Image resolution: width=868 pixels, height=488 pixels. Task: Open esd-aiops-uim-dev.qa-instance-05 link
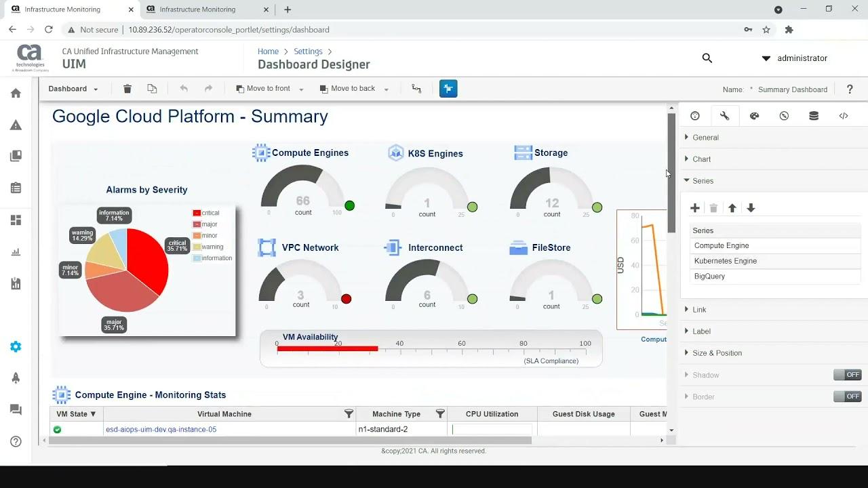click(x=161, y=429)
